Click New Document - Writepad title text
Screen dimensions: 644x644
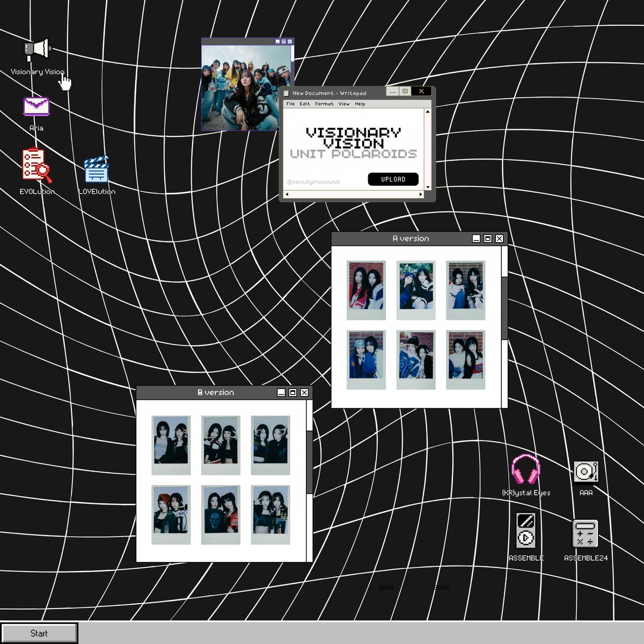tap(330, 93)
